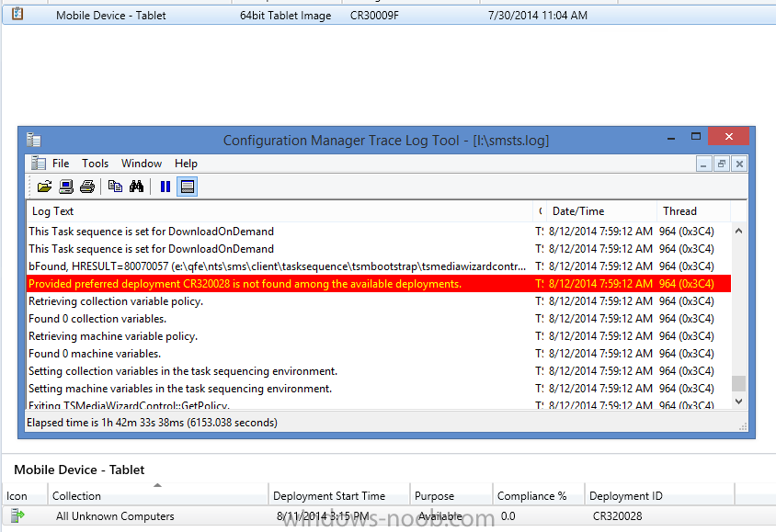The height and width of the screenshot is (532, 776).
Task: Click the deployment icon for All Unknown Computers
Action: tap(17, 515)
